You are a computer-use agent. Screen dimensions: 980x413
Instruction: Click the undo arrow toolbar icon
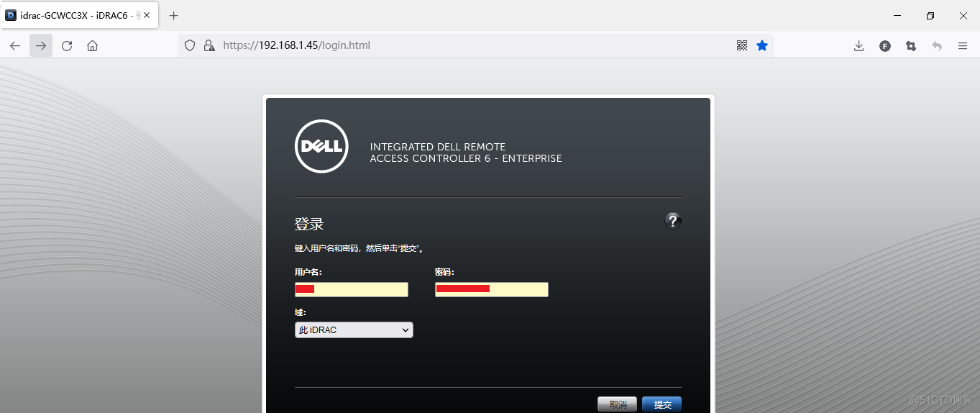coord(937,45)
